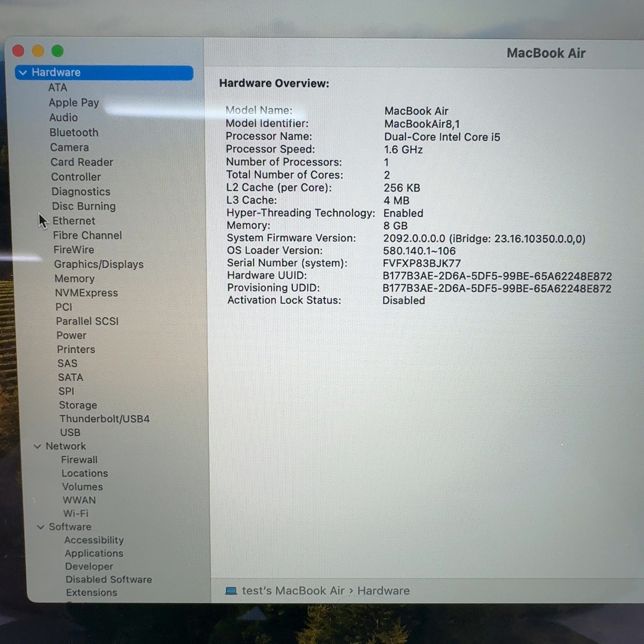Collapse the Hardware section chevron
Image resolution: width=644 pixels, height=644 pixels.
pyautogui.click(x=23, y=73)
